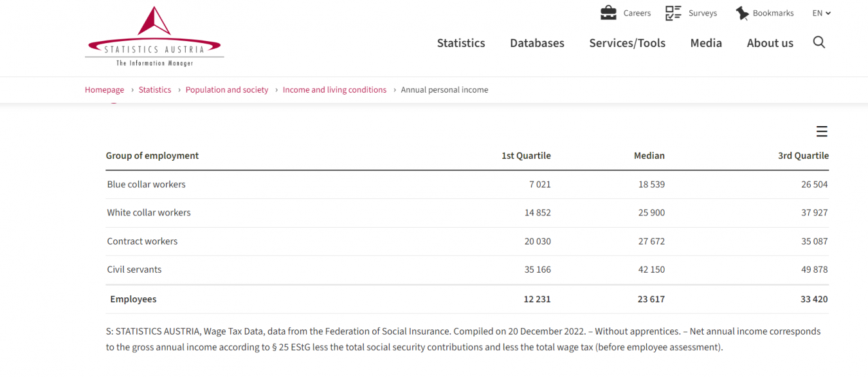868x377 pixels.
Task: Click the Bookmarks pin icon
Action: click(742, 13)
